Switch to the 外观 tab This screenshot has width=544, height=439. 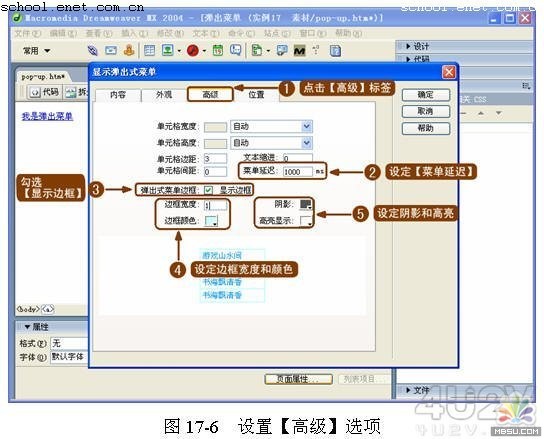coord(164,95)
